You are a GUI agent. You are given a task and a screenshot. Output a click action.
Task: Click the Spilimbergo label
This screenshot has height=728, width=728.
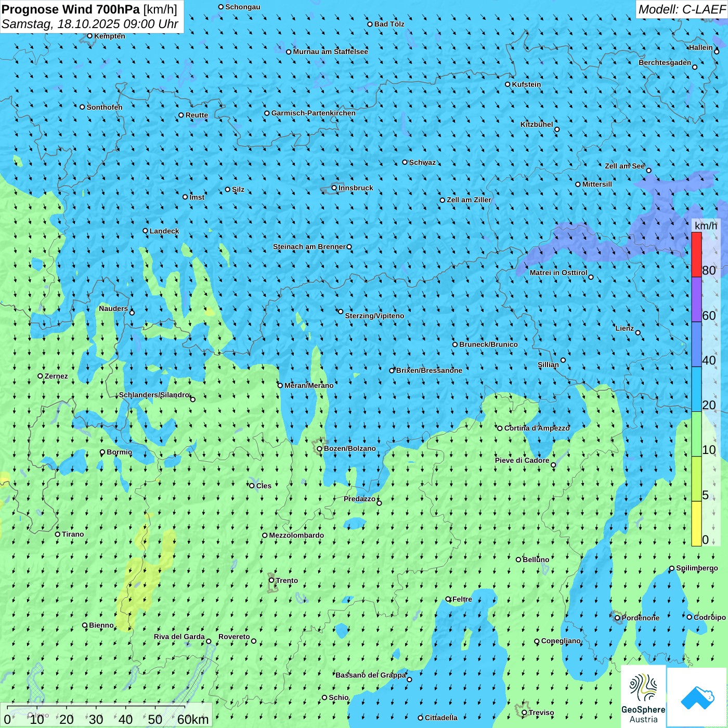pyautogui.click(x=697, y=568)
